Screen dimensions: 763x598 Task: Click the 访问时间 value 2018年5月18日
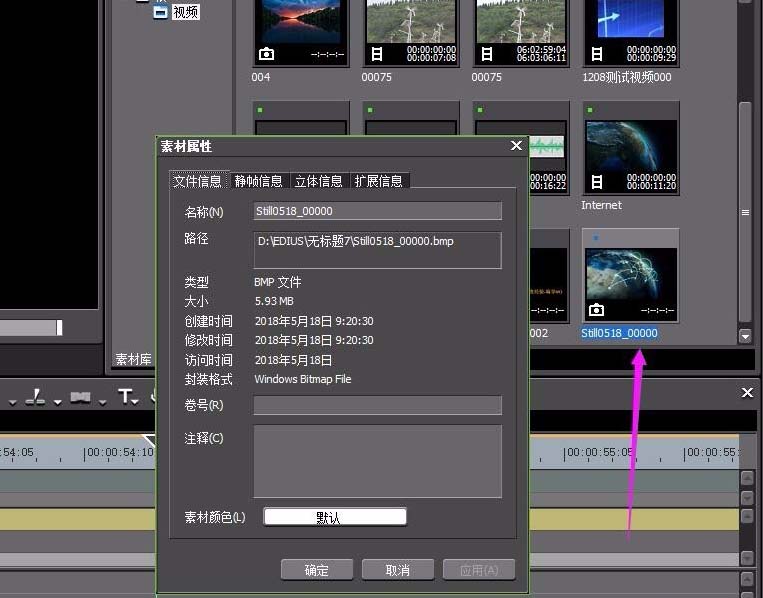coord(293,360)
